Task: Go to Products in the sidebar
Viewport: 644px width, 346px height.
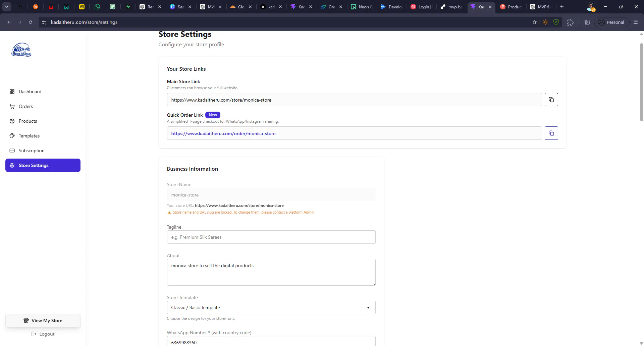Action: pos(43,121)
